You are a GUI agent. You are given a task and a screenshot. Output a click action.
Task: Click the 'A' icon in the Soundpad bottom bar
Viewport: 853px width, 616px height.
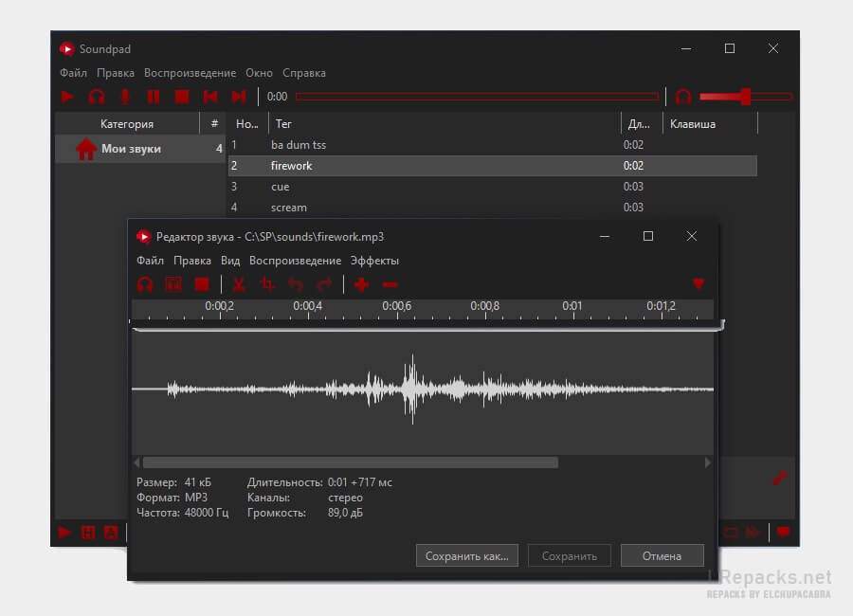coord(111,533)
